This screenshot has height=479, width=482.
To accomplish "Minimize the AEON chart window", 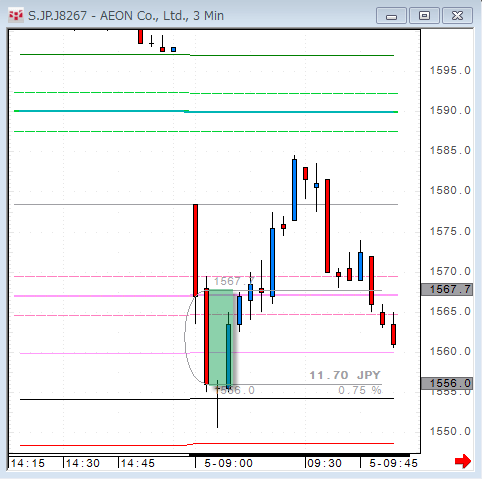I will pyautogui.click(x=391, y=16).
